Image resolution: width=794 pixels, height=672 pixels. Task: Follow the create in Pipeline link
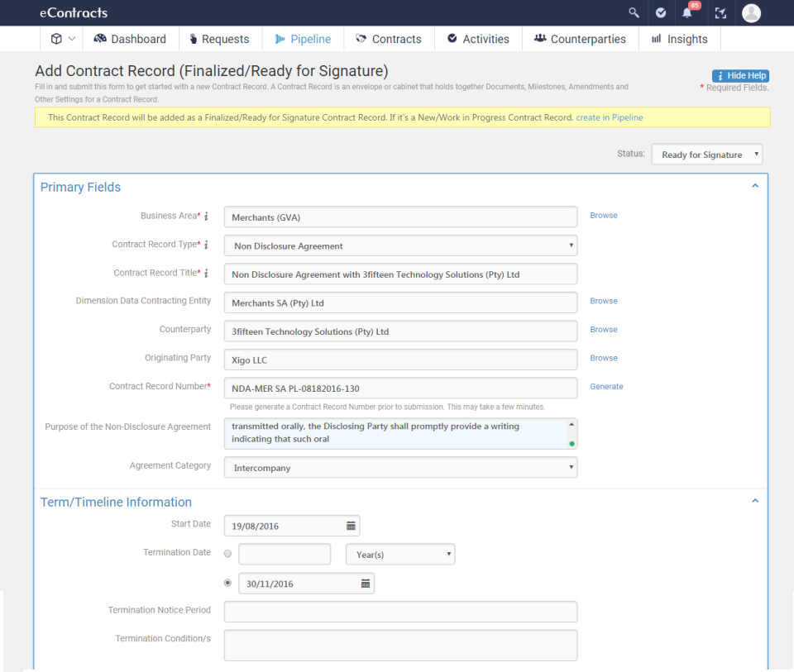point(610,117)
